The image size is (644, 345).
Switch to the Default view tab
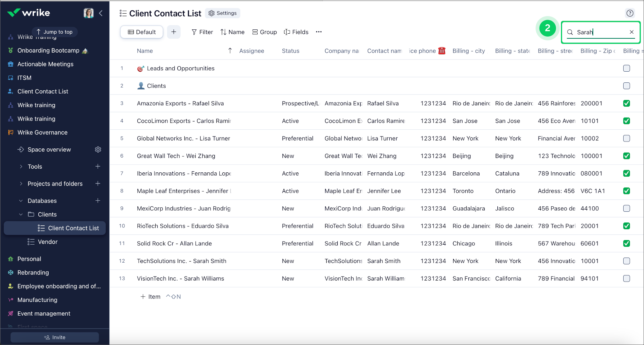pos(142,32)
